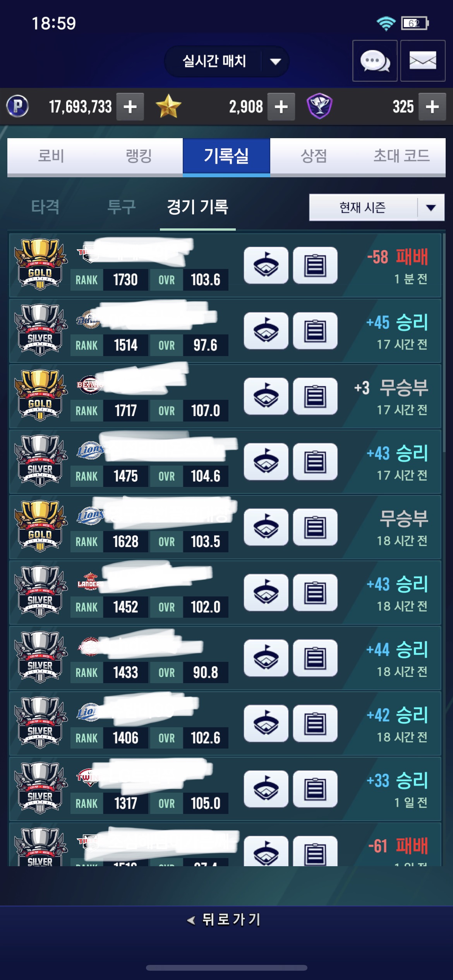Select the 타격 batting sub-tab
This screenshot has width=453, height=980.
click(45, 207)
